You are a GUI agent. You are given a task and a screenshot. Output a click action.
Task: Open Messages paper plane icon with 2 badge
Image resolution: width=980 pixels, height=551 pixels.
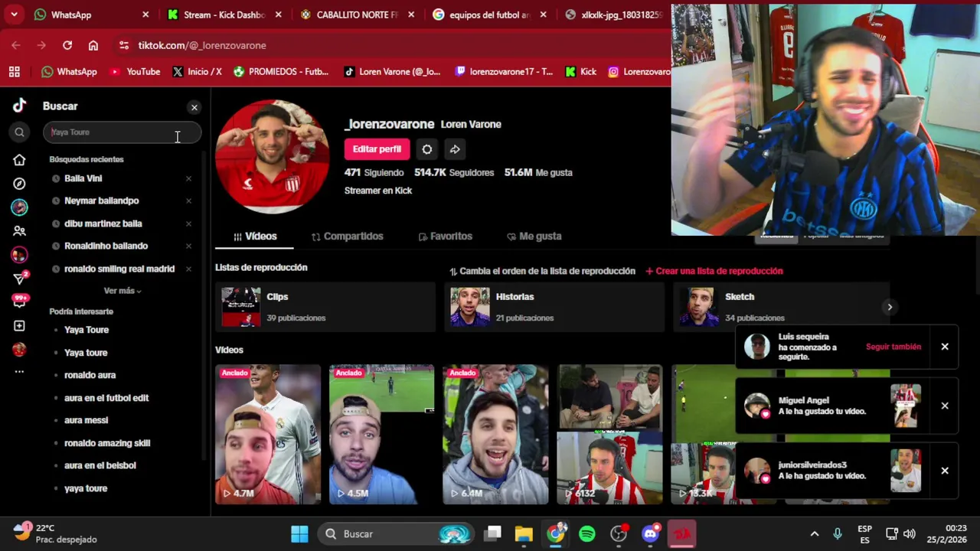pyautogui.click(x=20, y=278)
